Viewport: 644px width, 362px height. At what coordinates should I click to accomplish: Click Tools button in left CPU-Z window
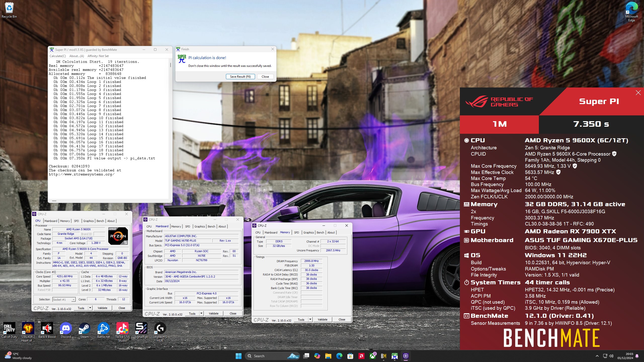(x=81, y=308)
